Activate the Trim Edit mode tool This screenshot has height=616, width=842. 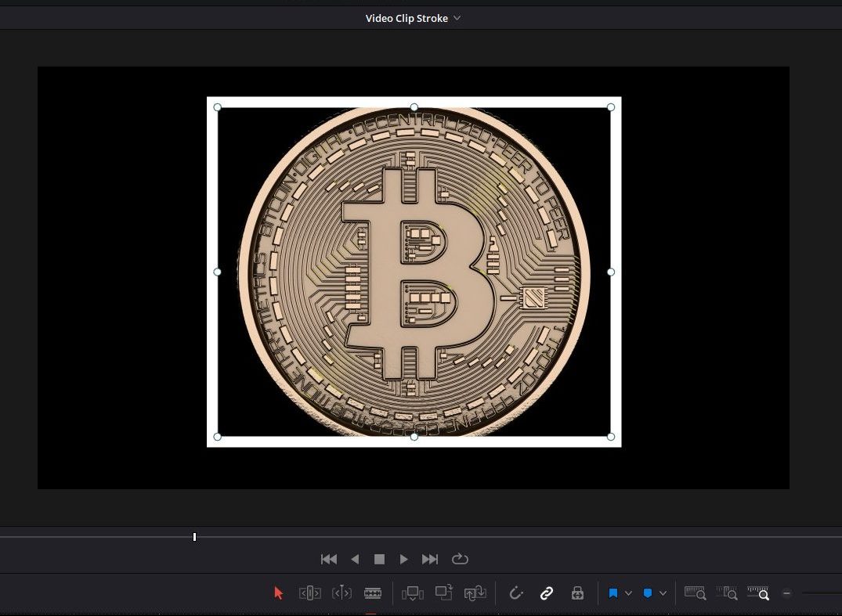pyautogui.click(x=310, y=593)
